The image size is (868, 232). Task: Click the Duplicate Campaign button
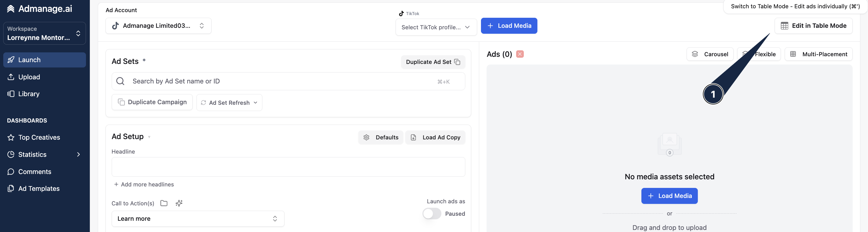click(x=152, y=102)
